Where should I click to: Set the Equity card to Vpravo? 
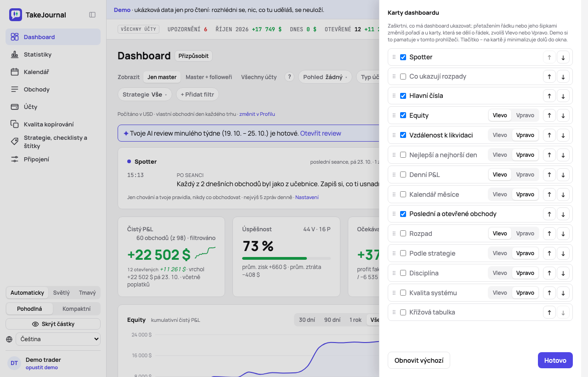pos(525,115)
